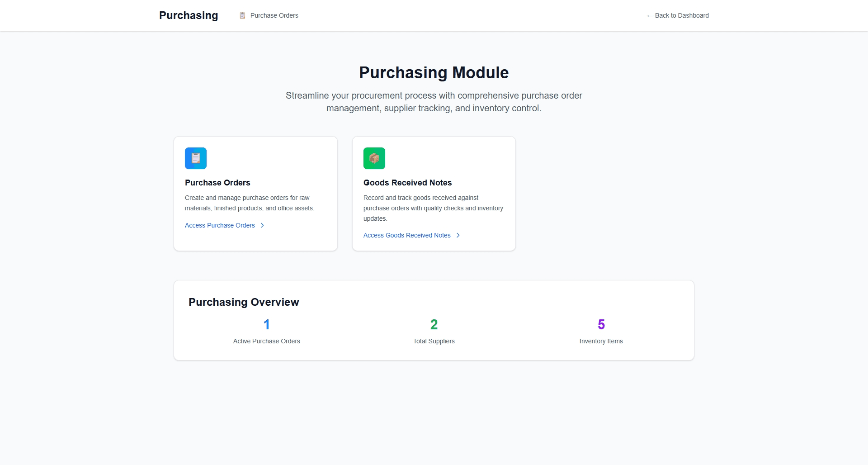Click the Total Suppliers count of 2
The height and width of the screenshot is (465, 868).
point(434,324)
